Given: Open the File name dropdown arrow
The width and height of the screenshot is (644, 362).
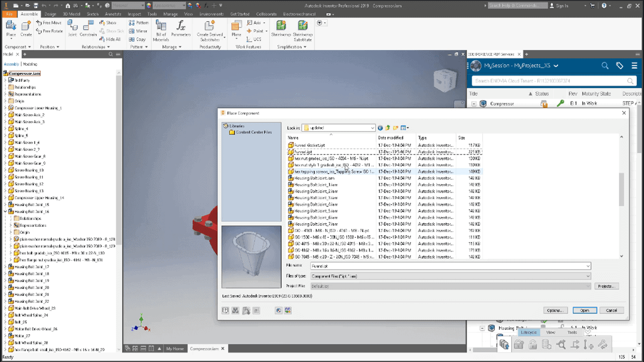Looking at the screenshot, I should (588, 266).
